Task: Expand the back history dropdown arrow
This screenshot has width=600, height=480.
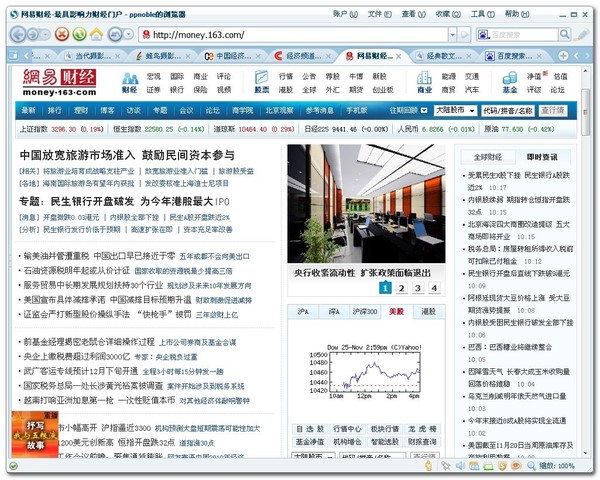Action: [46, 35]
